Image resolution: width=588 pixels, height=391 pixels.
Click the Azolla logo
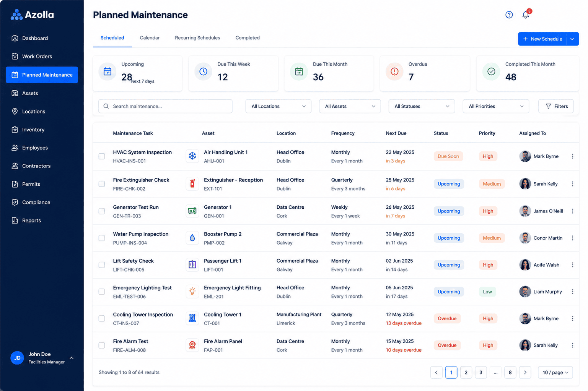coord(32,15)
